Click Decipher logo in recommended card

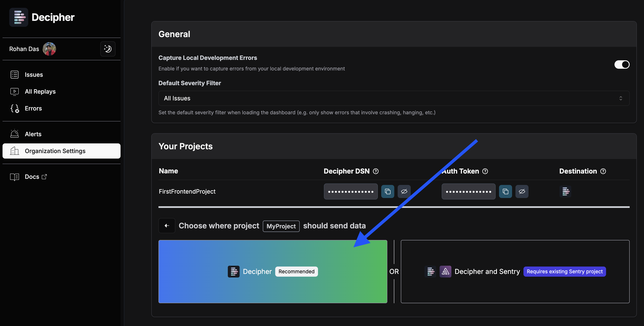(233, 271)
